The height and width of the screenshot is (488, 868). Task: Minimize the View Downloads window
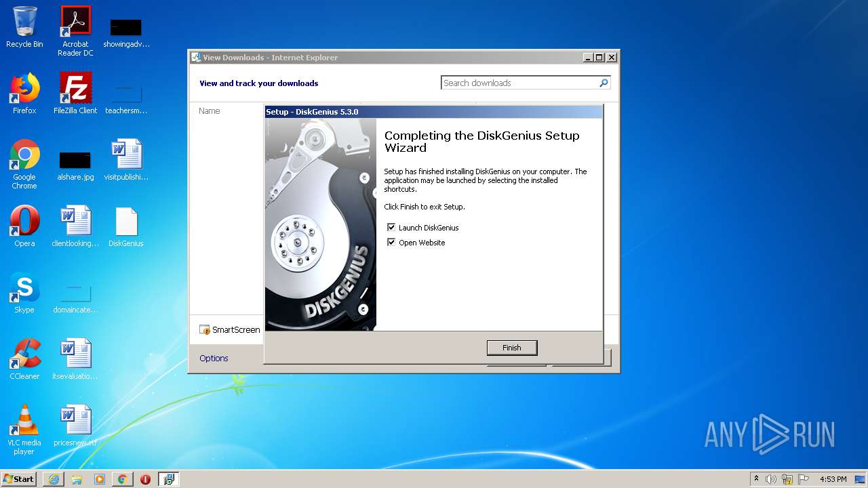click(x=589, y=58)
